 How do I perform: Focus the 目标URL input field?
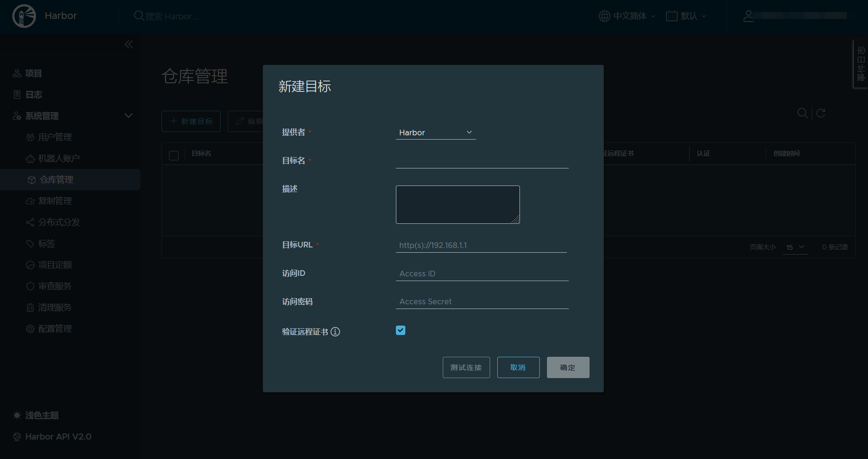tap(481, 245)
